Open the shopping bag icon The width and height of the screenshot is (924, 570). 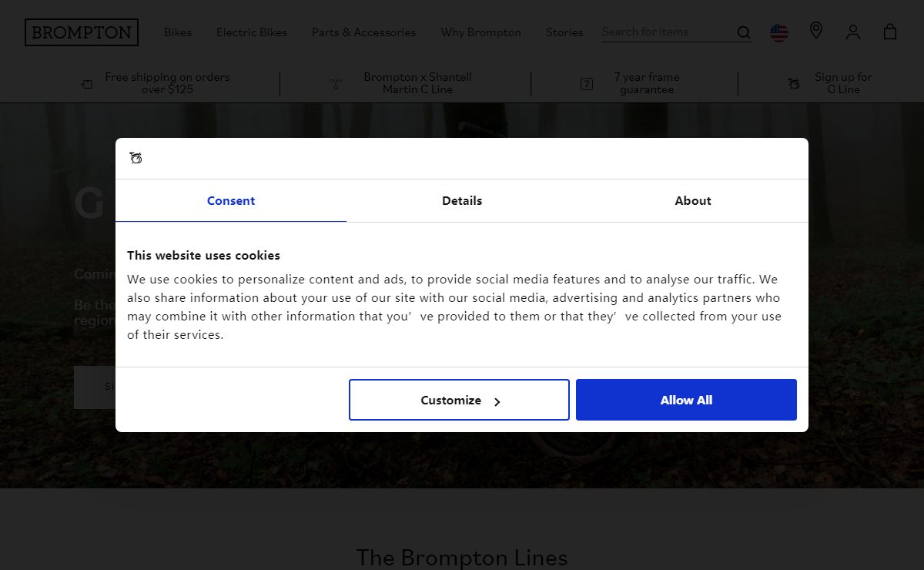pos(890,32)
